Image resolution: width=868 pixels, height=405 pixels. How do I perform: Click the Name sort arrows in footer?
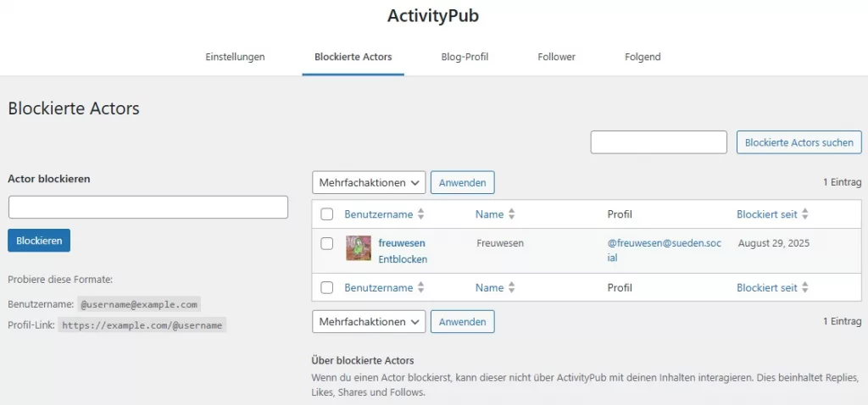pos(511,288)
